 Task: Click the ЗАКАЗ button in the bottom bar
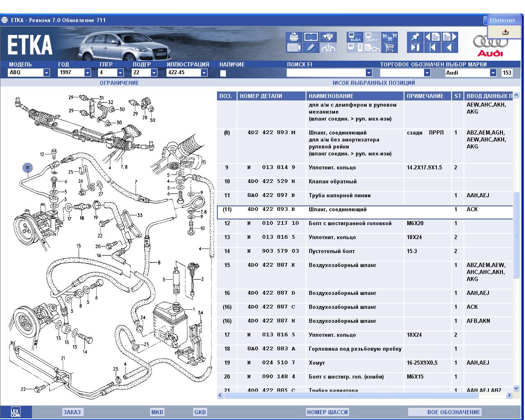click(72, 412)
